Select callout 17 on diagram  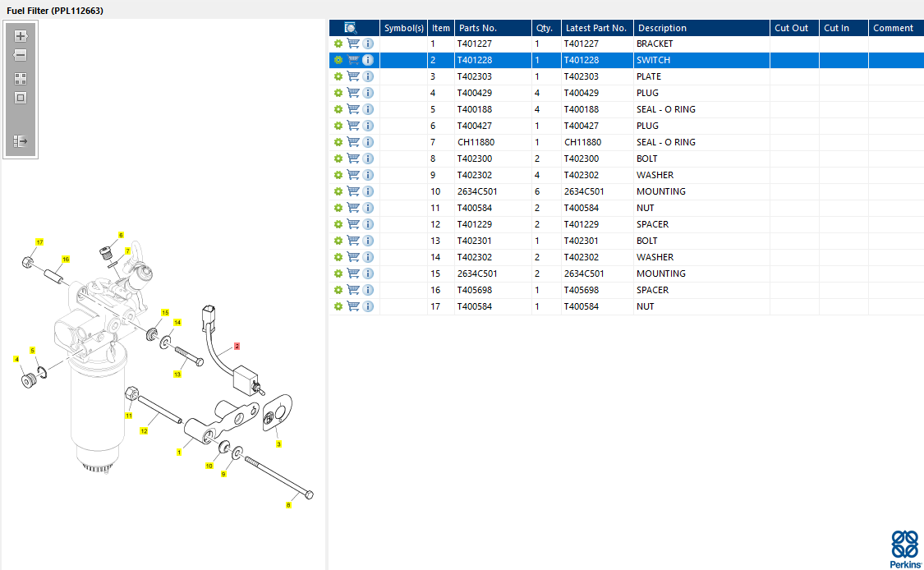(39, 242)
